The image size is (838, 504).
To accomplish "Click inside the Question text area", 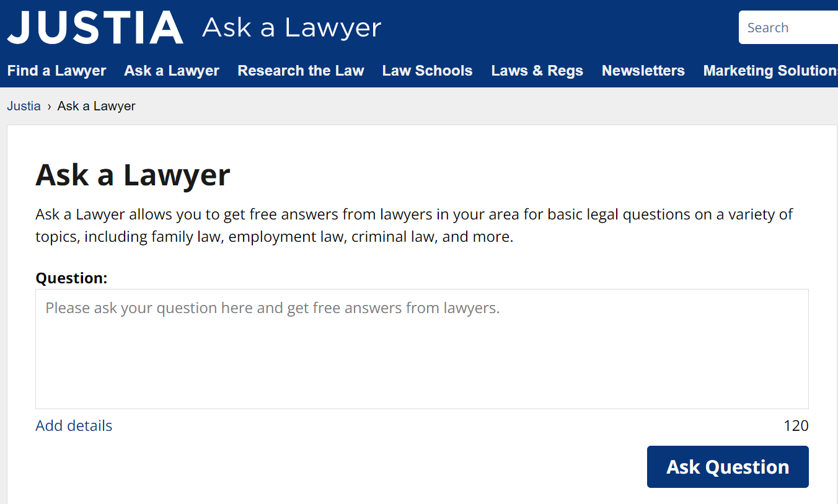I will coord(422,349).
